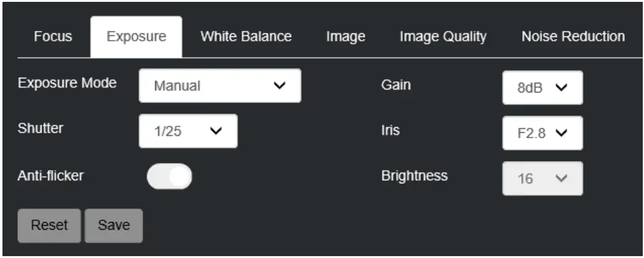The image size is (644, 258).
Task: Switch to the Noise Reduction tab
Action: click(573, 36)
